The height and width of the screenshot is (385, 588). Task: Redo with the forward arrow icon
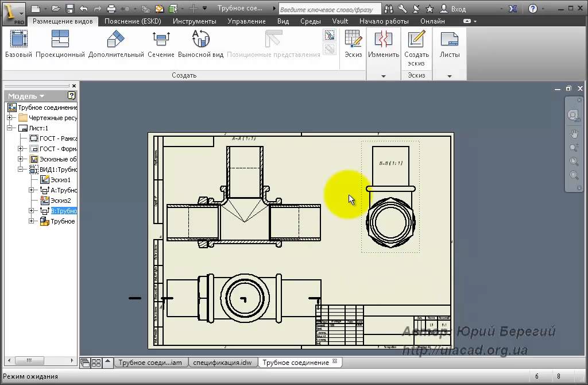(97, 8)
